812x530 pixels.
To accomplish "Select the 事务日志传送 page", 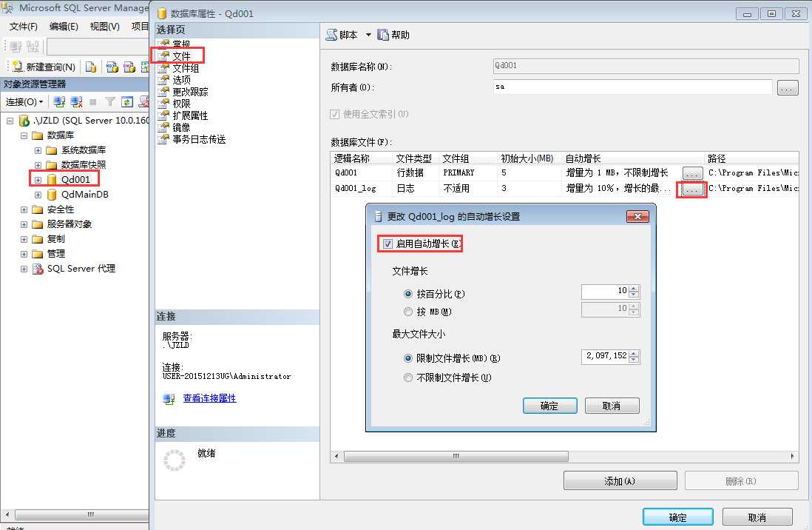I will [199, 139].
